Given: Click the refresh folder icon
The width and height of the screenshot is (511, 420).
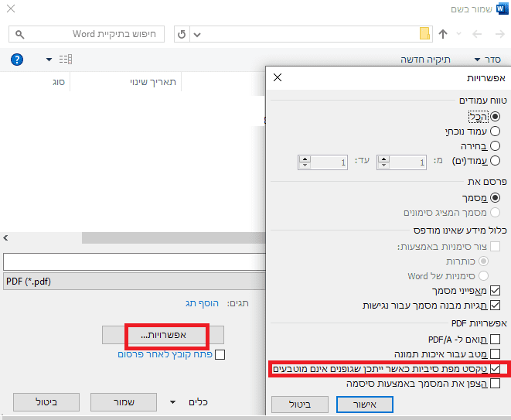Looking at the screenshot, I should coord(182,34).
